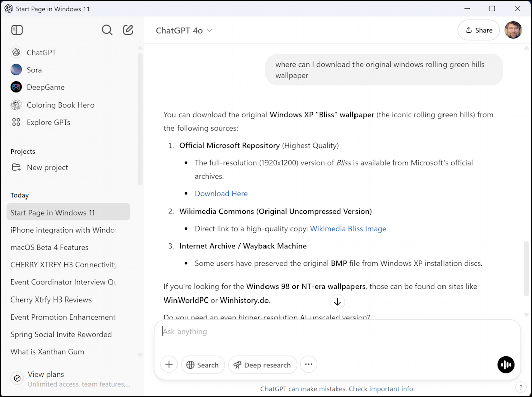The width and height of the screenshot is (532, 397).
Task: Open Coloring Book Hero GPT
Action: [x=16, y=105]
